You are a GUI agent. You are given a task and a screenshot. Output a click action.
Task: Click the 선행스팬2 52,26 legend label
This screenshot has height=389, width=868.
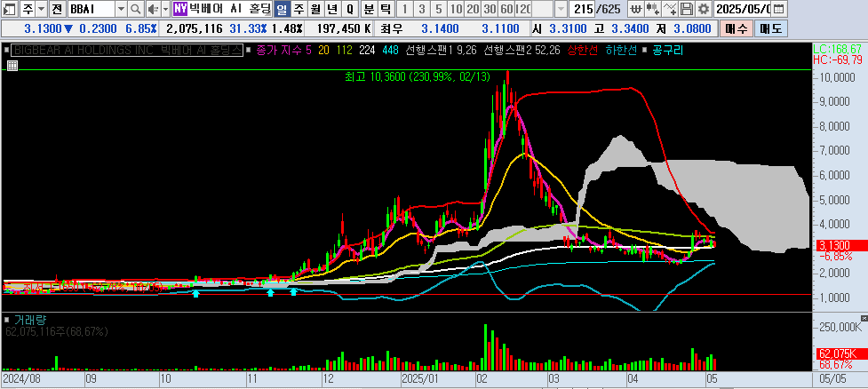522,51
